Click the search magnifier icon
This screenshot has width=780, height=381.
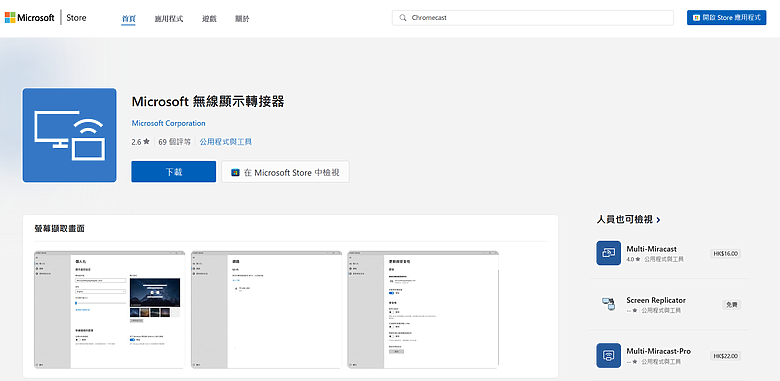pos(402,18)
